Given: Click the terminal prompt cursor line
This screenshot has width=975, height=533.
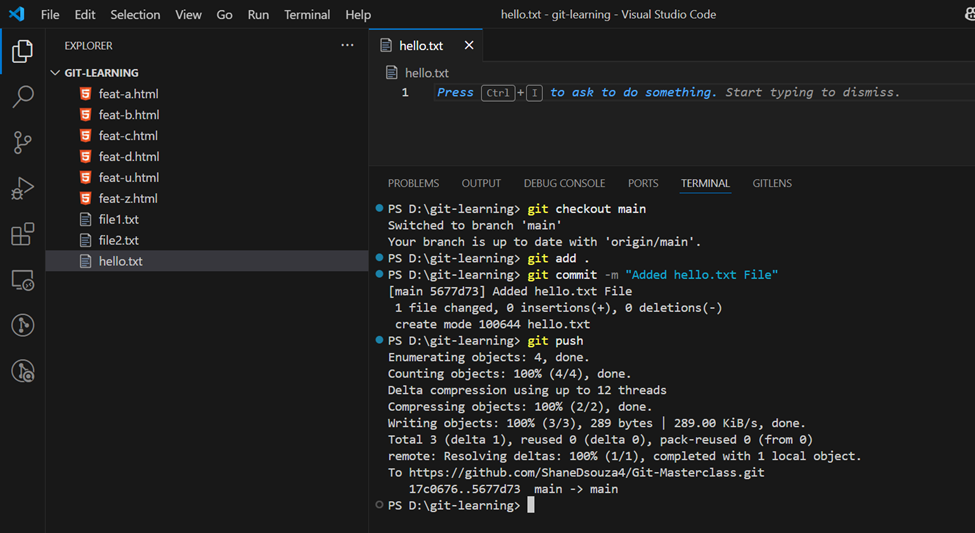Looking at the screenshot, I should pyautogui.click(x=461, y=506).
